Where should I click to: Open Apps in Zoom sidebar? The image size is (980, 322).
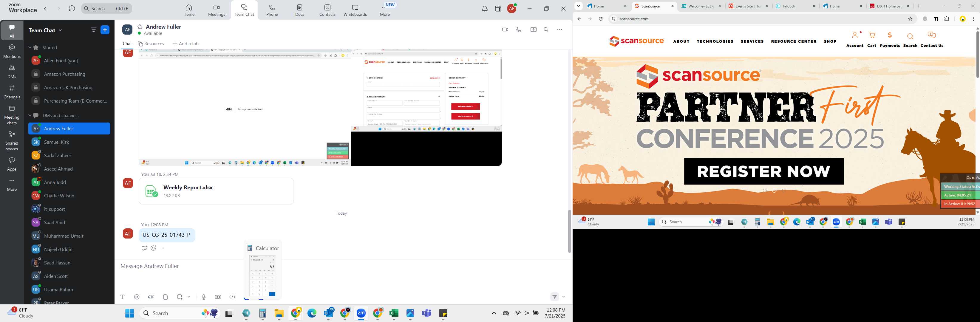12,164
